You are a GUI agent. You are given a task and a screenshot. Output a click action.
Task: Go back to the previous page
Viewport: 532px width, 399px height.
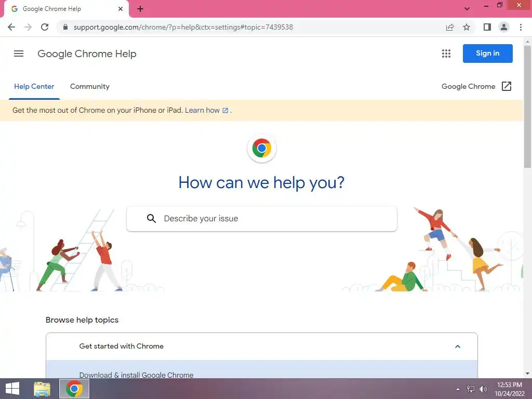pyautogui.click(x=11, y=27)
